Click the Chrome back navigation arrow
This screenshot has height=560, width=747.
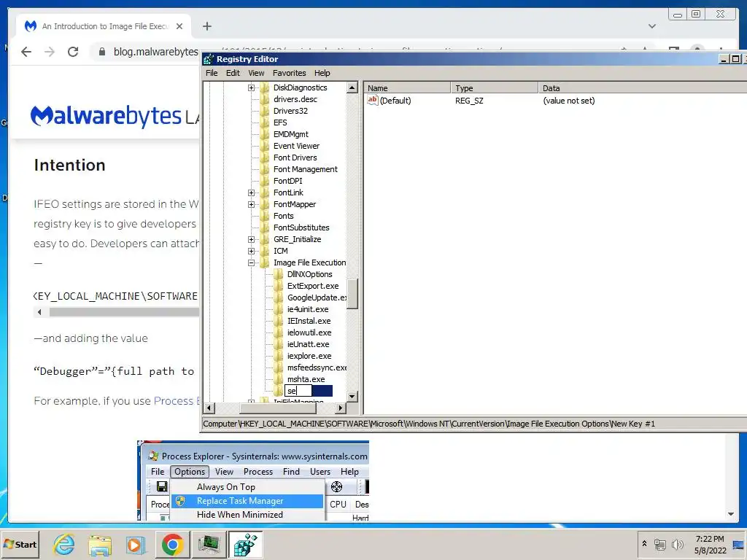pos(26,52)
